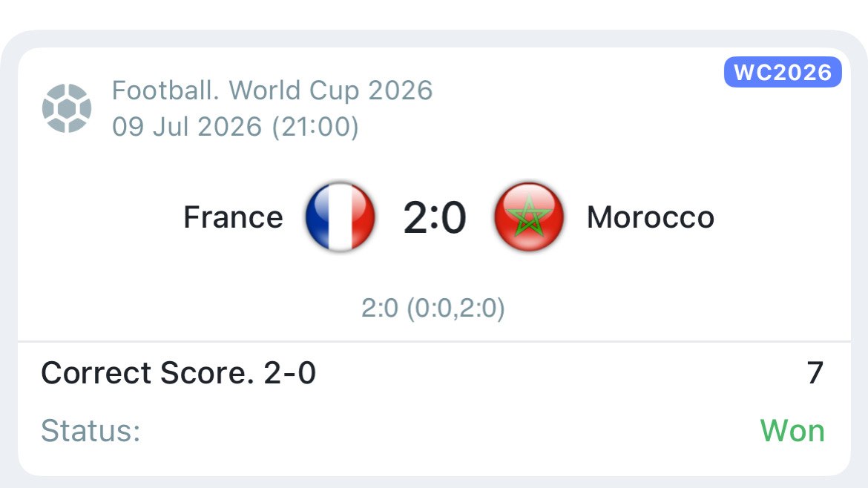This screenshot has height=488, width=868.
Task: Click the 2:0 (0:0,2:0) half-time breakdown
Action: (x=433, y=309)
